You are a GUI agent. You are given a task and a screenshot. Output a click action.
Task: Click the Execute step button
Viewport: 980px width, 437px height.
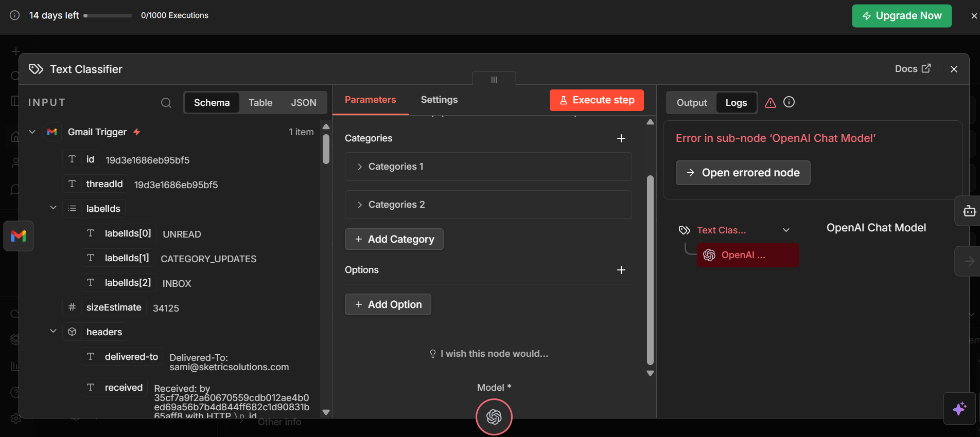pyautogui.click(x=596, y=100)
